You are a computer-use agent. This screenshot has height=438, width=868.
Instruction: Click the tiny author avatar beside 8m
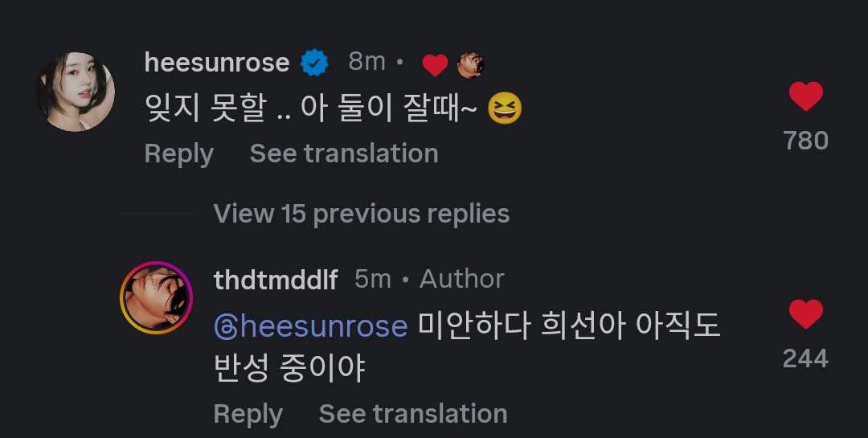click(470, 64)
